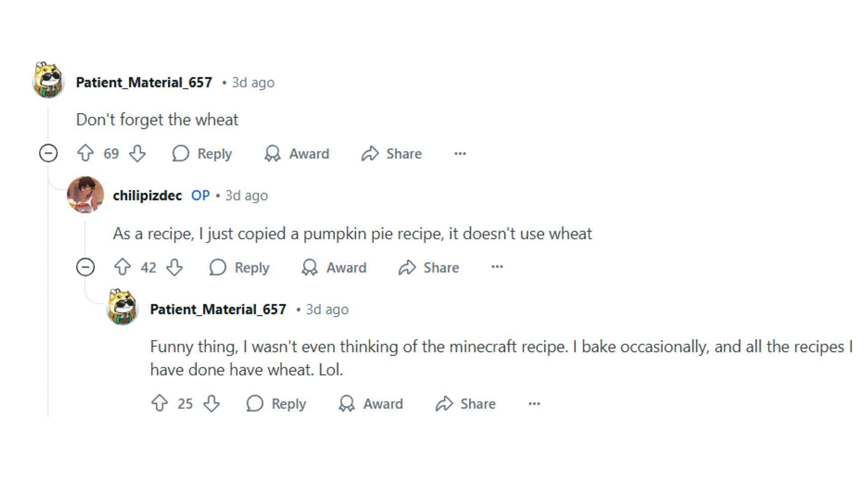Screen dimensions: 868x488
Task: Open more options for chilipizdec's reply
Action: [x=497, y=267]
